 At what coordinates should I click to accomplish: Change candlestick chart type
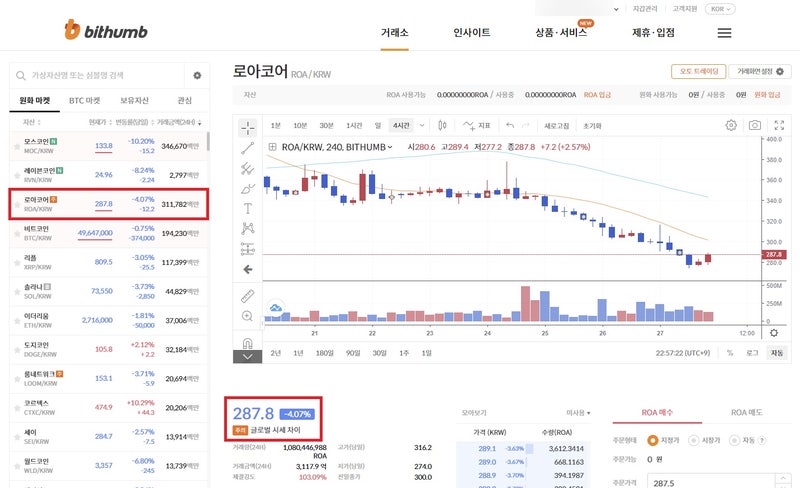[442, 125]
